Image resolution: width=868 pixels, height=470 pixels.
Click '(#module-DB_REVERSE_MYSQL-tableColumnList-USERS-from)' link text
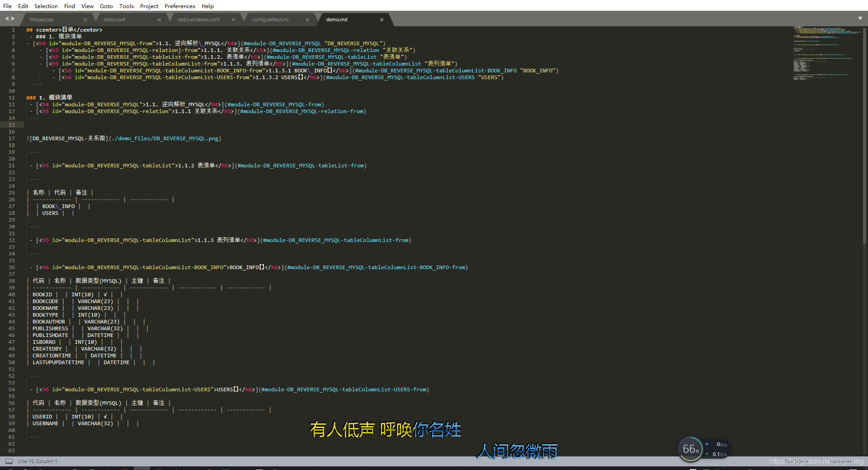click(344, 389)
